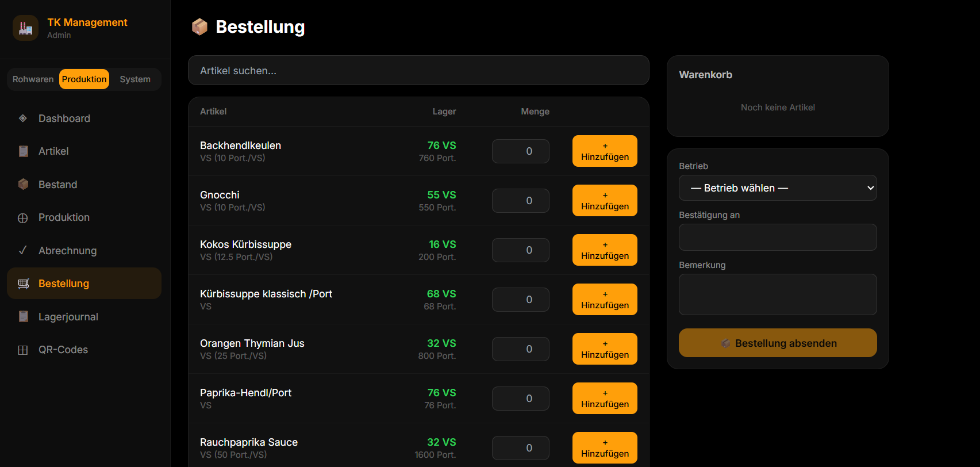This screenshot has height=467, width=980.
Task: Click the Produktion globe icon
Action: (23, 217)
